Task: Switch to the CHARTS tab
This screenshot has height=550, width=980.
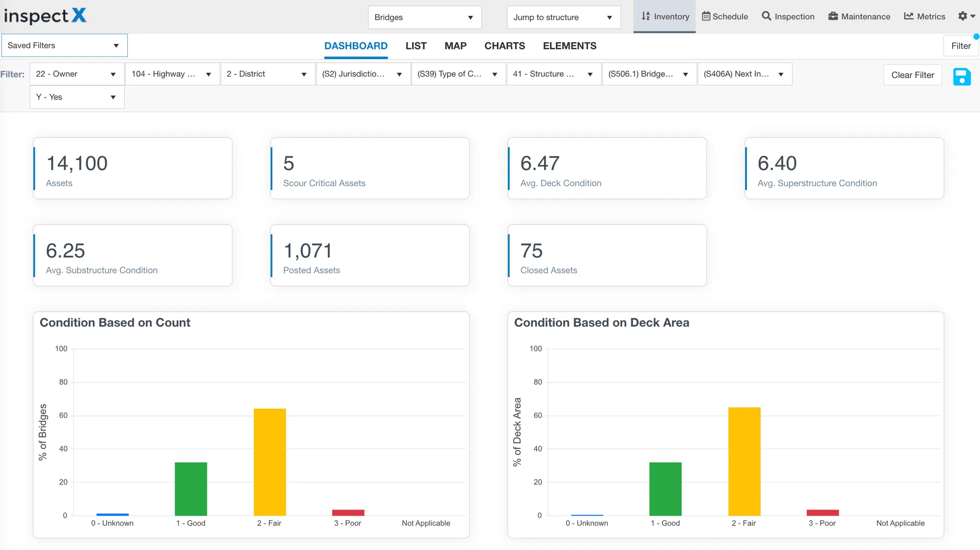Action: pos(504,46)
